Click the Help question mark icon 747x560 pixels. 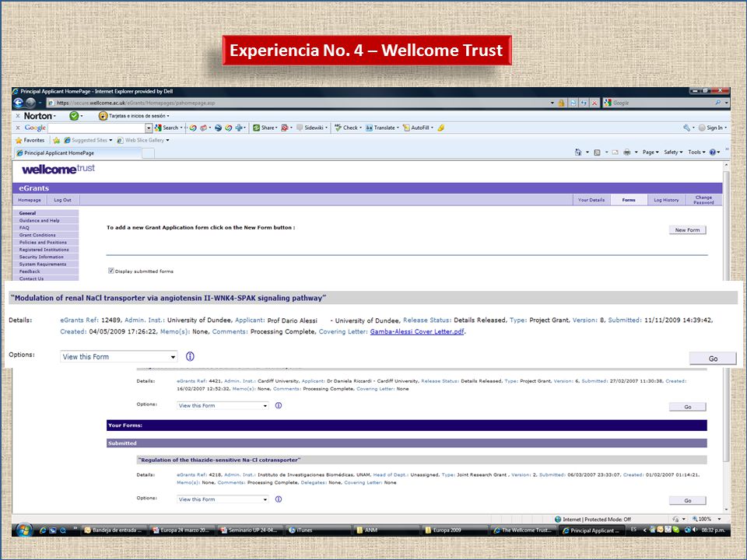[713, 152]
